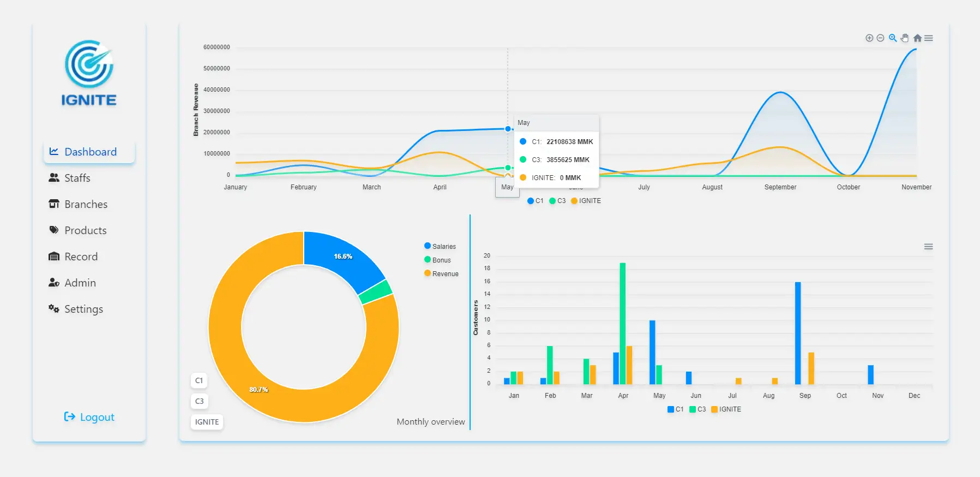Select the C3 branch button beside donut
This screenshot has height=477, width=980.
(200, 401)
